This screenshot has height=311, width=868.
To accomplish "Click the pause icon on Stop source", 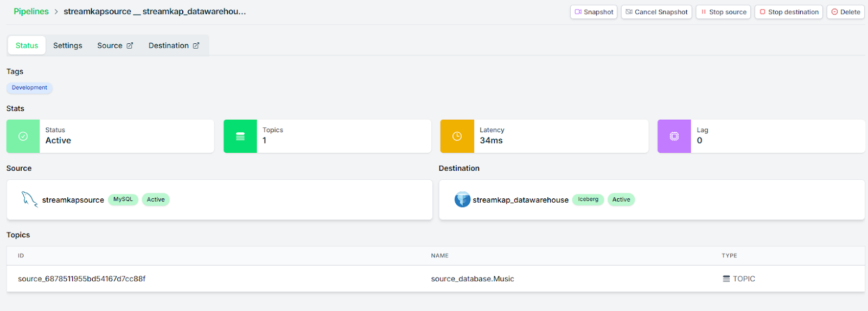I will [x=704, y=12].
